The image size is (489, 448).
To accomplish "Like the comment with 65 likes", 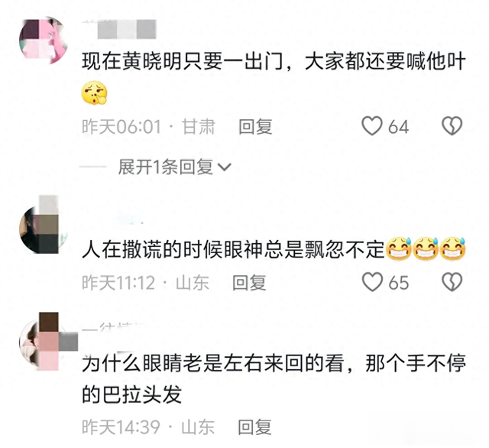I will [x=372, y=282].
